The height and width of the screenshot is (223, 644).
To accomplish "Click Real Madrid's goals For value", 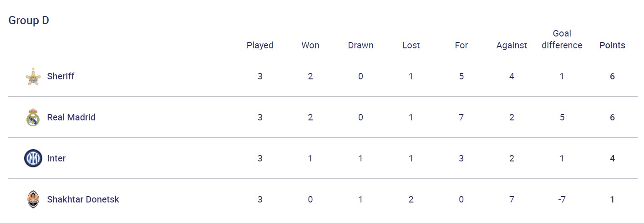I will click(461, 118).
